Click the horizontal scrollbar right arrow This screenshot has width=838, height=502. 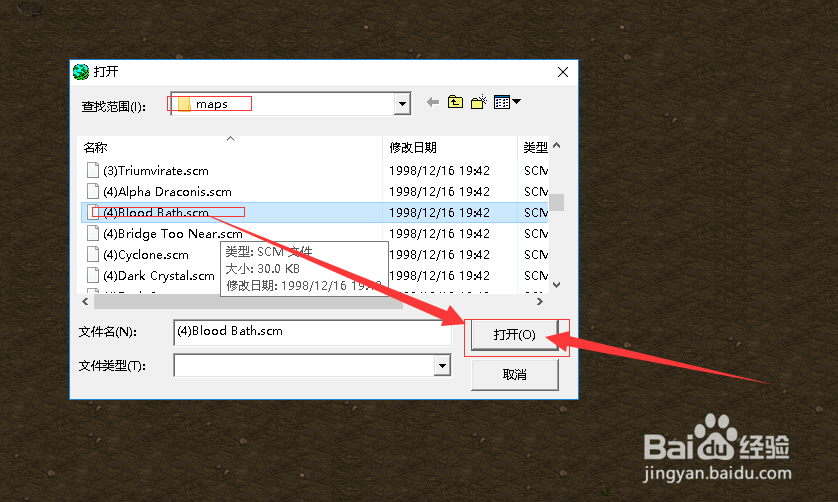point(540,302)
